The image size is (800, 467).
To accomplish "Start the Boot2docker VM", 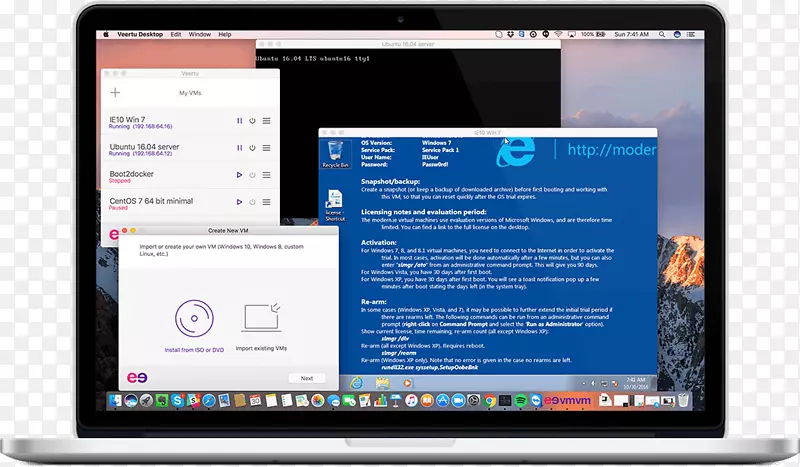I will click(239, 175).
